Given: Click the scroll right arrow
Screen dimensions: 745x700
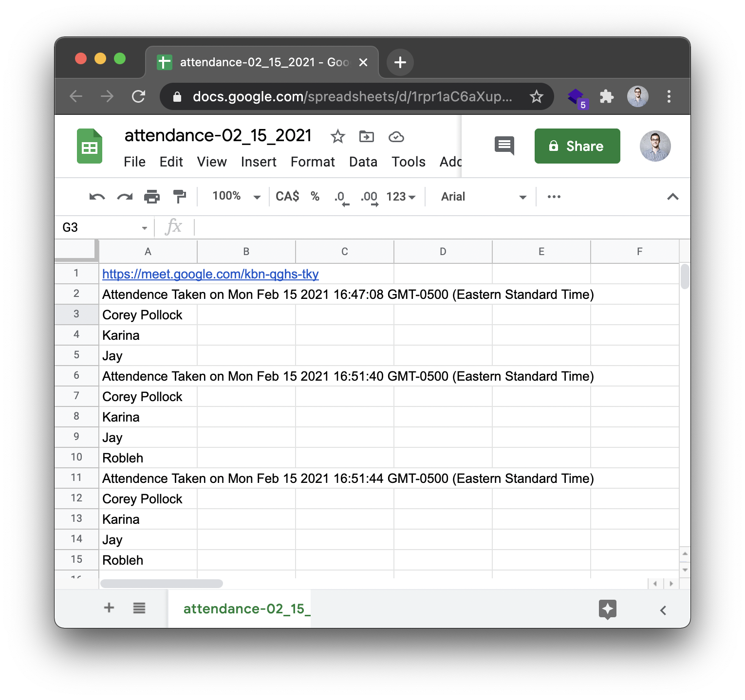Looking at the screenshot, I should click(x=671, y=583).
